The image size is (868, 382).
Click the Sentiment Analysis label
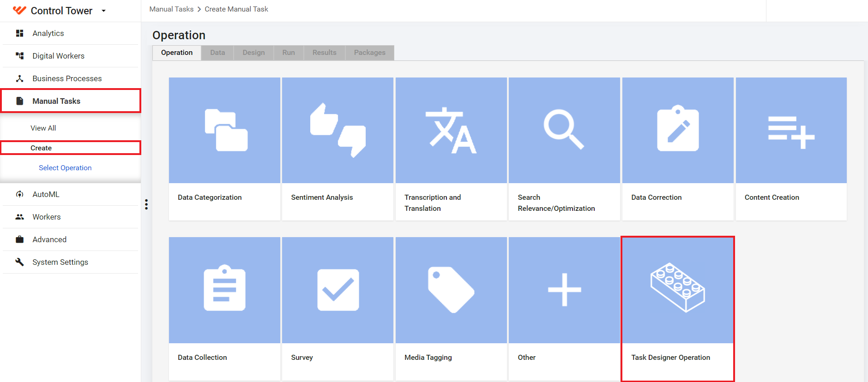click(x=322, y=197)
